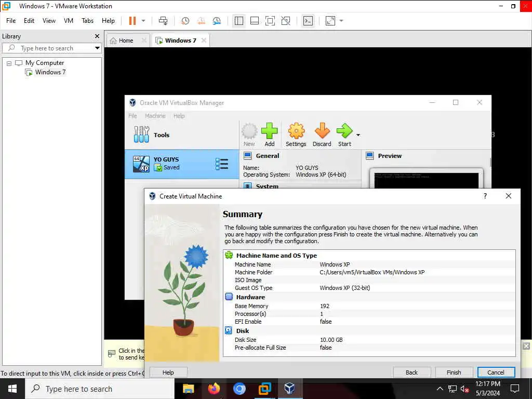Enter full screen mode icon
This screenshot has height=399, width=532.
pyautogui.click(x=270, y=21)
